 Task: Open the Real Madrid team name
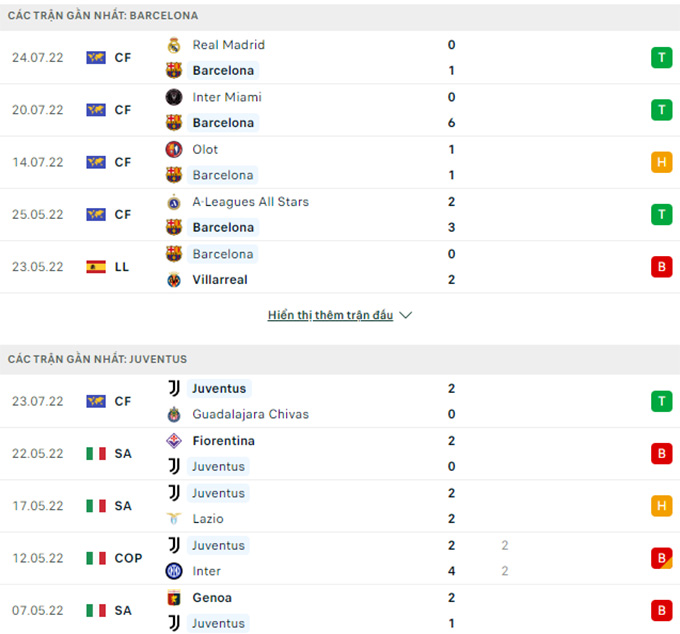pos(229,45)
